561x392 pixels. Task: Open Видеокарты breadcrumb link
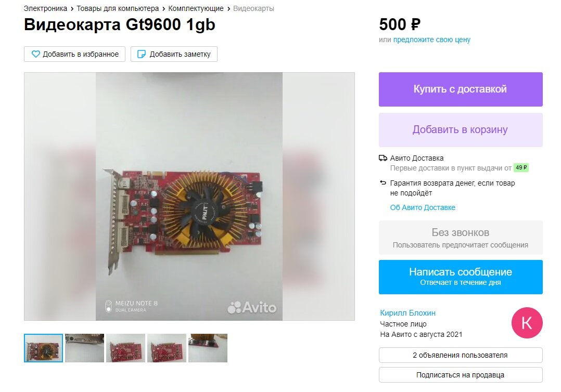point(253,8)
